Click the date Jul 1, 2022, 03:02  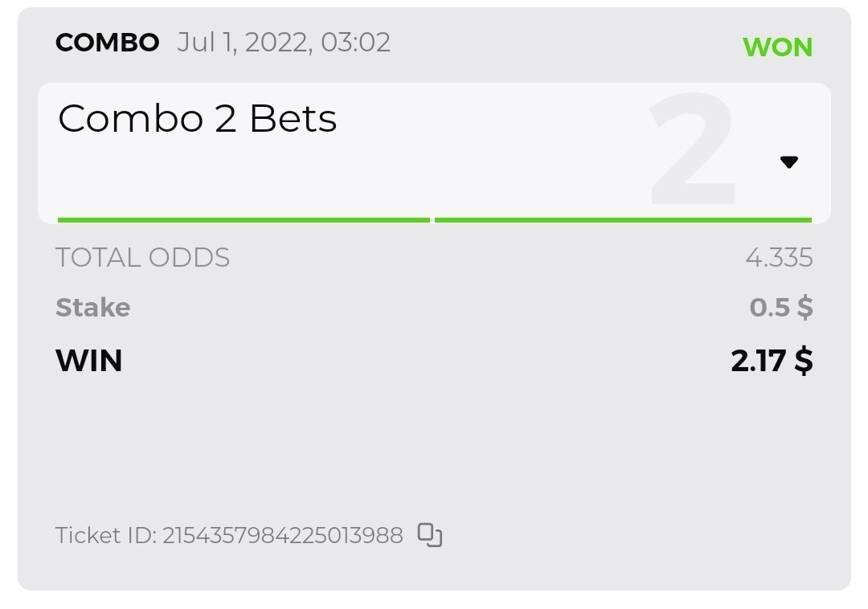(x=284, y=43)
